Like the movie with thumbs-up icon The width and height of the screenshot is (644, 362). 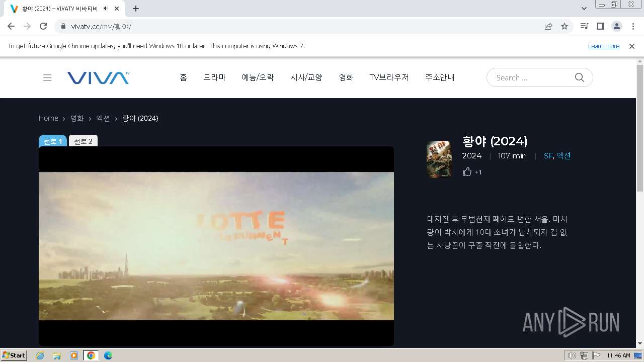point(467,172)
